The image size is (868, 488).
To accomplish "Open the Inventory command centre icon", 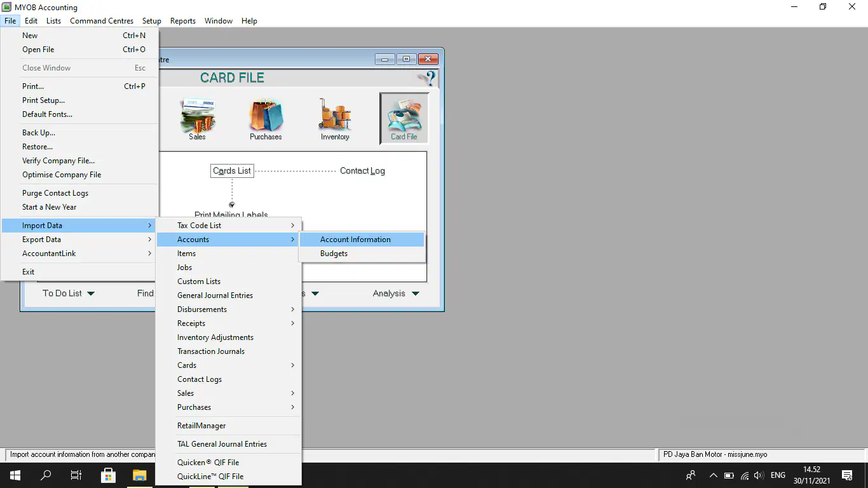I will 335,119.
